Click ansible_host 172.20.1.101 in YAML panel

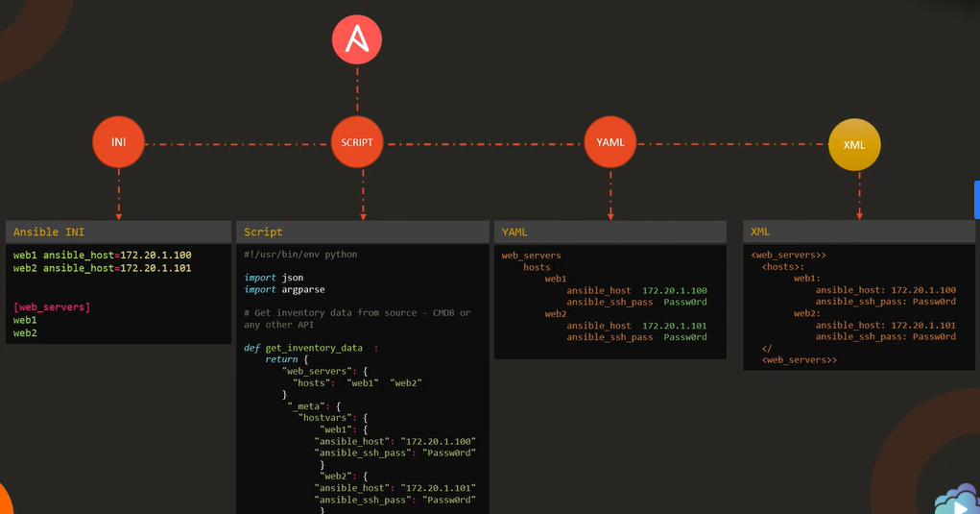pyautogui.click(x=637, y=326)
